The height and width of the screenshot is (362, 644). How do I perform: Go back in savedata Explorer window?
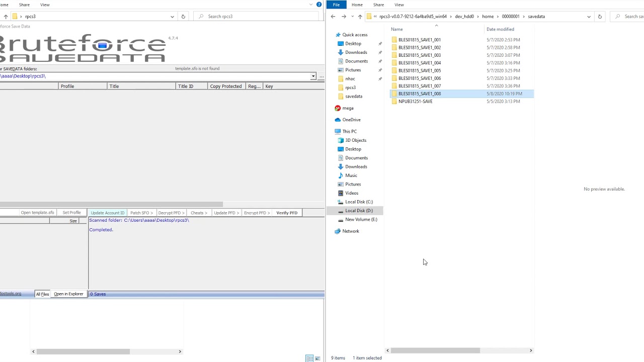pos(333,17)
